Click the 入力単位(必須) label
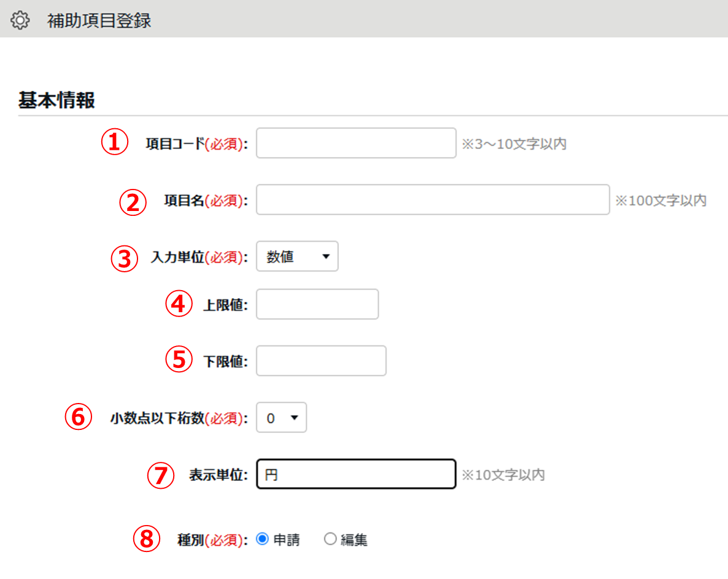728x579 pixels. (x=199, y=257)
